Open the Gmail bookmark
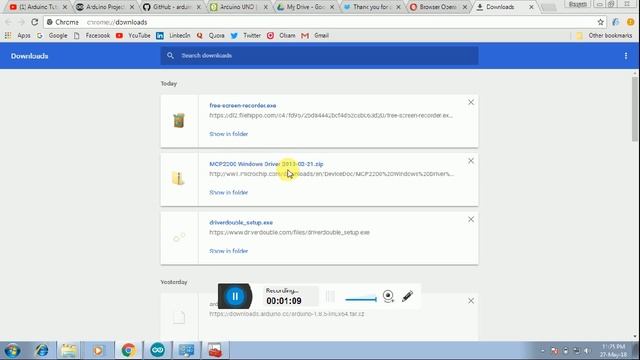Image resolution: width=640 pixels, height=360 pixels. tap(315, 36)
